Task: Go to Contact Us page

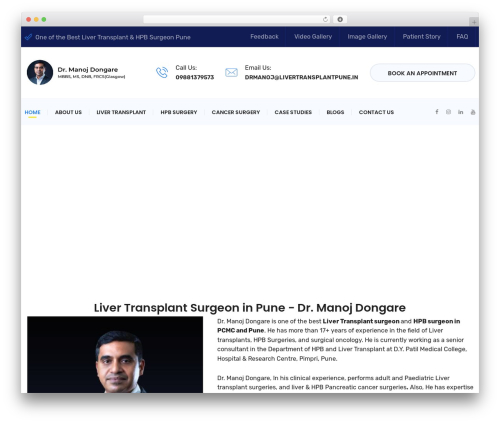Action: 376,112
